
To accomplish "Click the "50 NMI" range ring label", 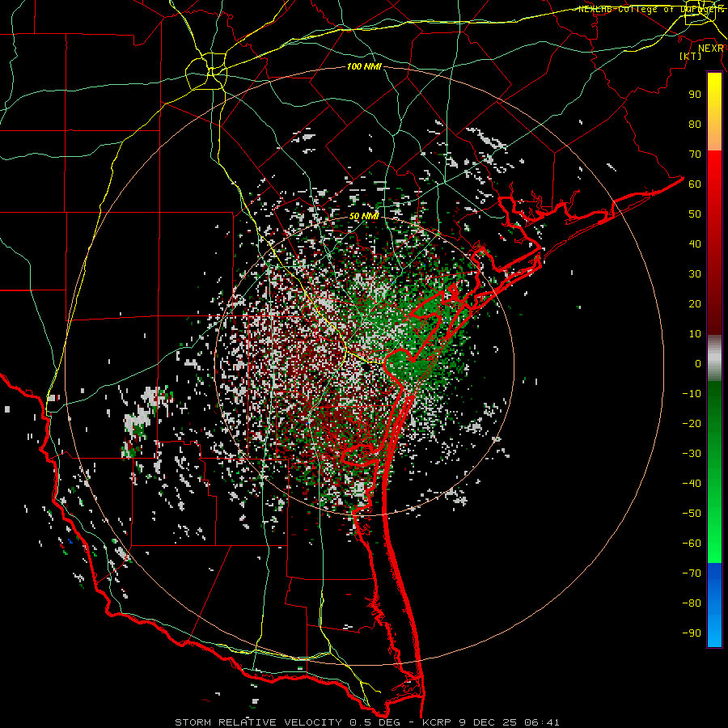I will coord(364,216).
